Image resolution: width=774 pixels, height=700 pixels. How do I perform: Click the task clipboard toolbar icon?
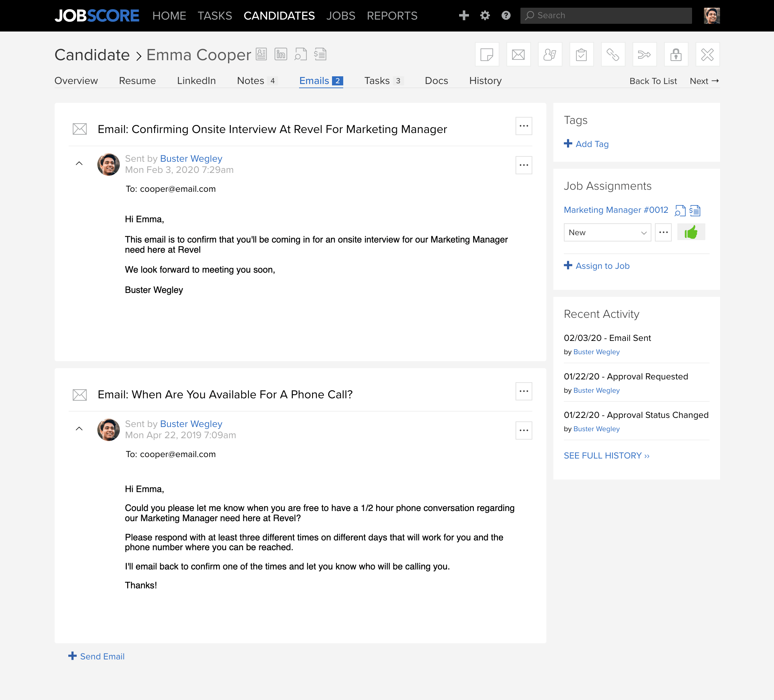(581, 55)
